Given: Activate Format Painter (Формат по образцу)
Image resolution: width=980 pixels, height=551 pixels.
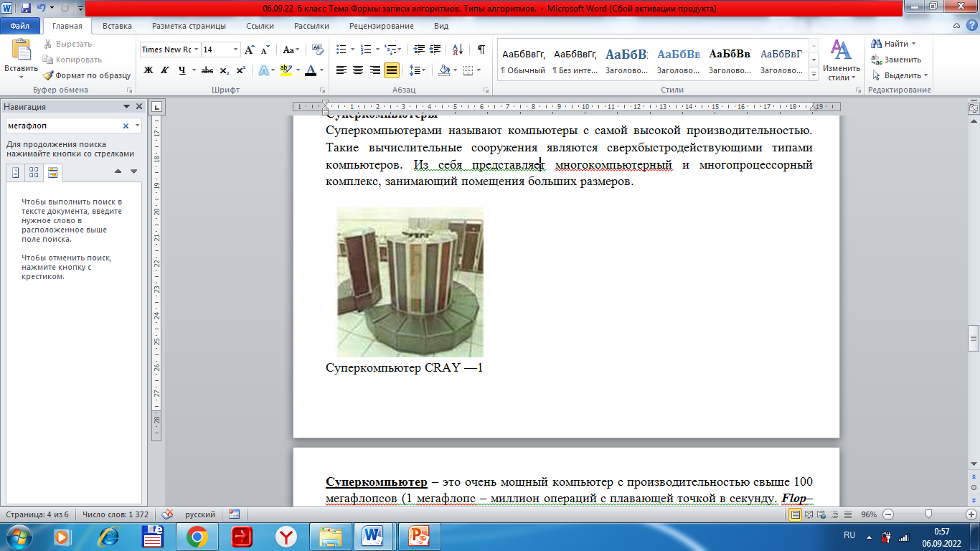Looking at the screenshot, I should (86, 75).
